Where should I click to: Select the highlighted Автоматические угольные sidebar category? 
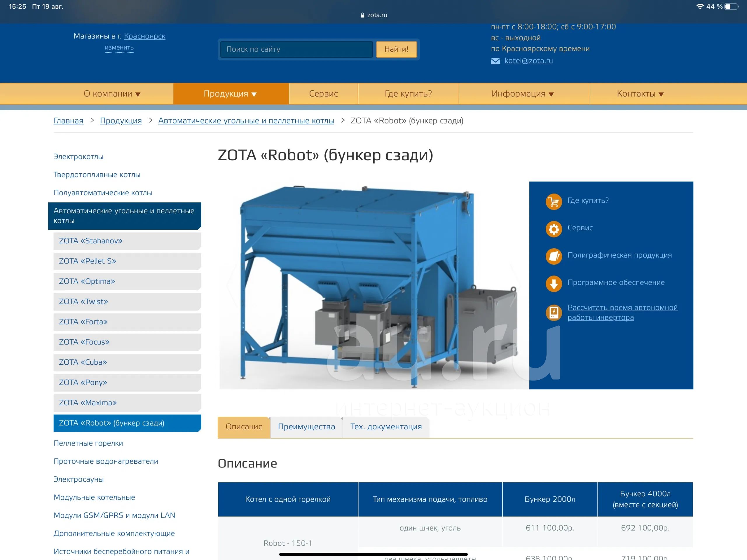click(x=125, y=216)
